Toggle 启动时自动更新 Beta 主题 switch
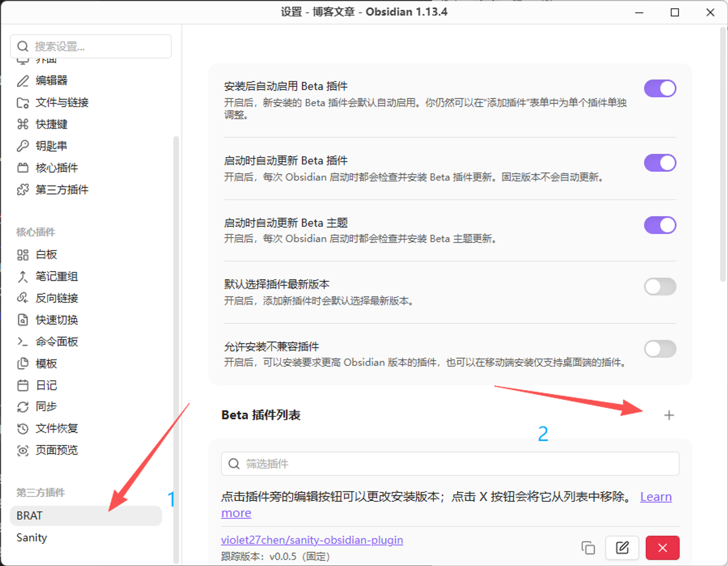Viewport: 728px width, 566px height. [x=660, y=225]
